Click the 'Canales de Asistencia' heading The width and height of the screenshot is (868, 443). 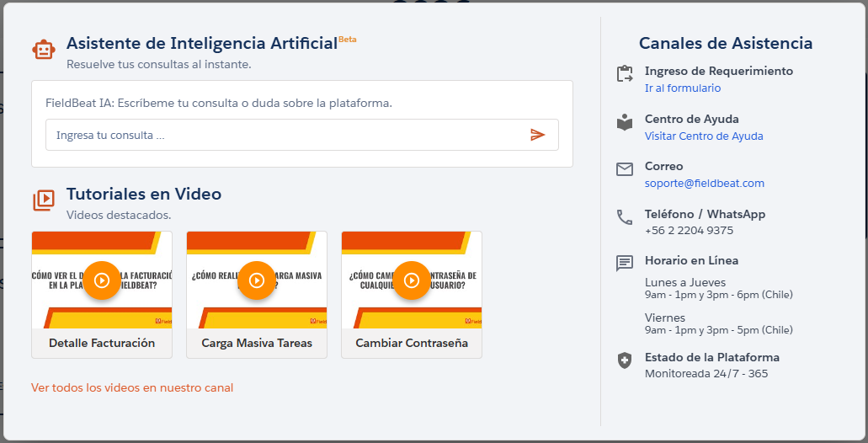pyautogui.click(x=726, y=43)
